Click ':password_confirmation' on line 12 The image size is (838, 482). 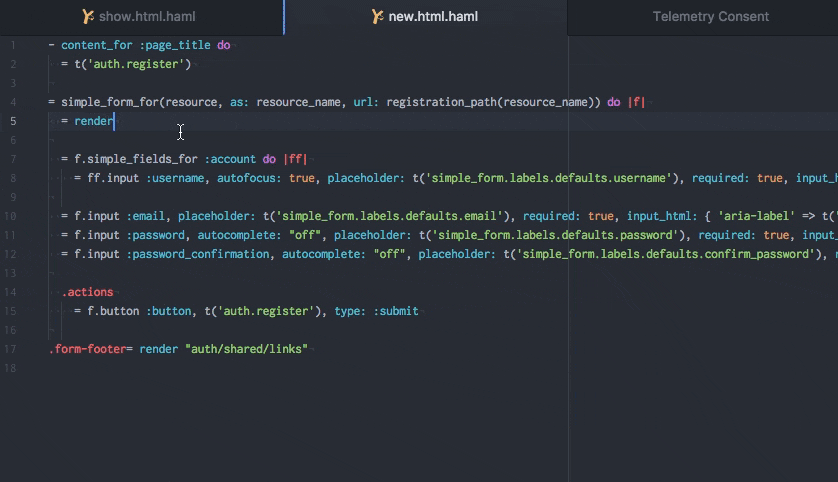coord(198,254)
